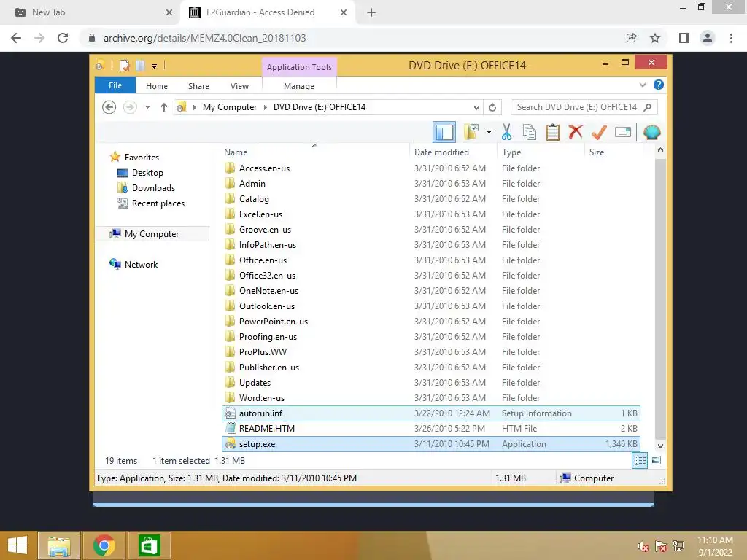Select the setup.exe application
The image size is (747, 560).
click(x=430, y=444)
